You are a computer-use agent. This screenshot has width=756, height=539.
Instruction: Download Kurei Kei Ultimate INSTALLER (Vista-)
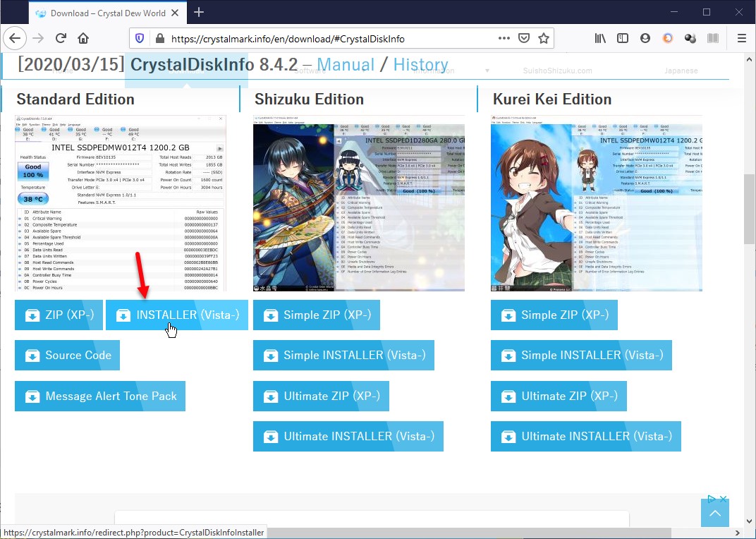click(586, 436)
